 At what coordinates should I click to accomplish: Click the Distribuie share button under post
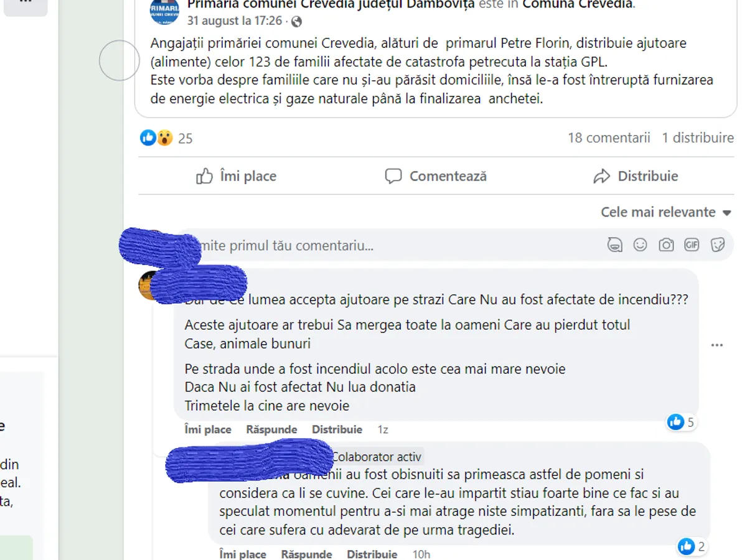point(636,176)
